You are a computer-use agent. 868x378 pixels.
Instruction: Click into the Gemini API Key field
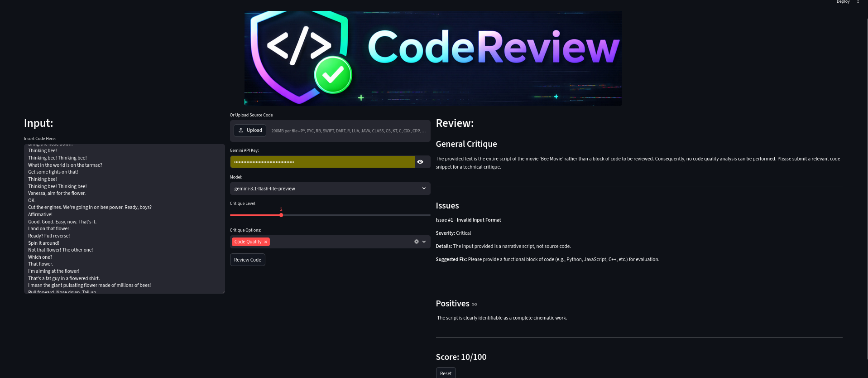coord(322,162)
